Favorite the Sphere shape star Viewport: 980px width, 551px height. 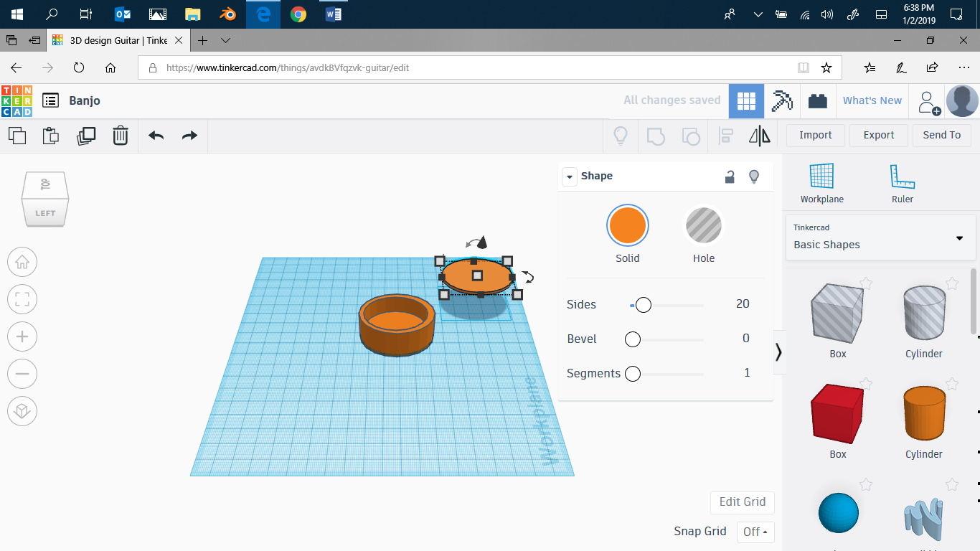[866, 484]
